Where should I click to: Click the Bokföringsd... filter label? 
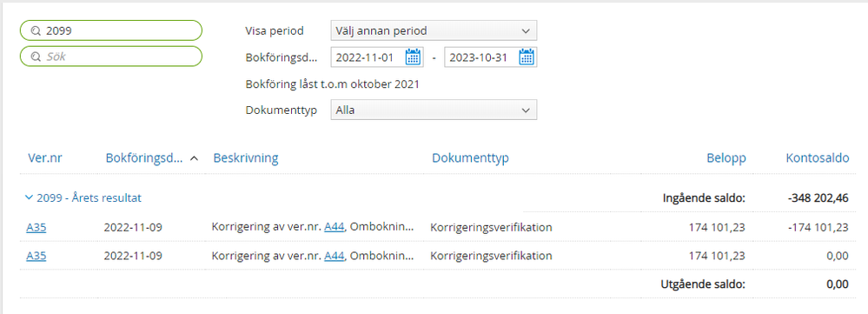(282, 57)
